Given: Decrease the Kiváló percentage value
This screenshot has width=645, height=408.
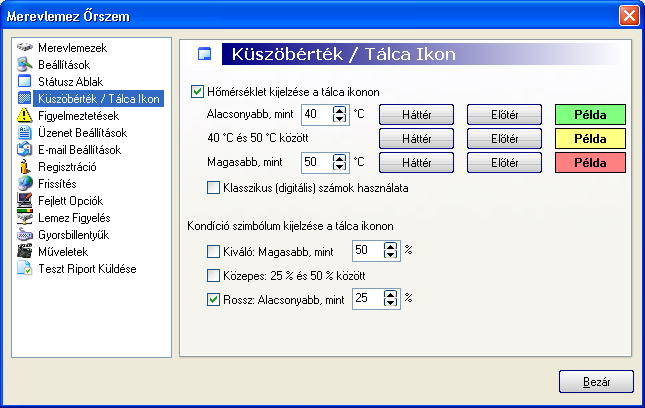Looking at the screenshot, I should coord(390,255).
